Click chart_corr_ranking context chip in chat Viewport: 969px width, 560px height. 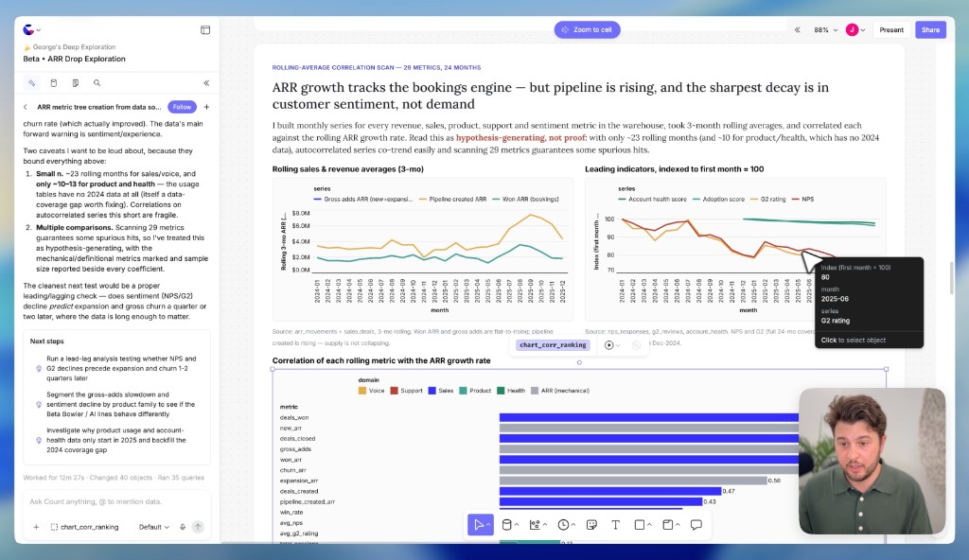[84, 527]
